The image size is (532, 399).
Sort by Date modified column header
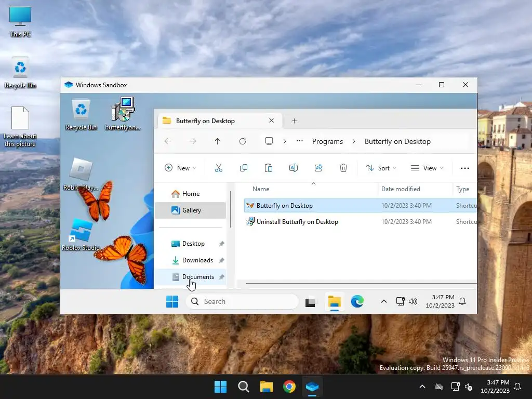click(401, 189)
